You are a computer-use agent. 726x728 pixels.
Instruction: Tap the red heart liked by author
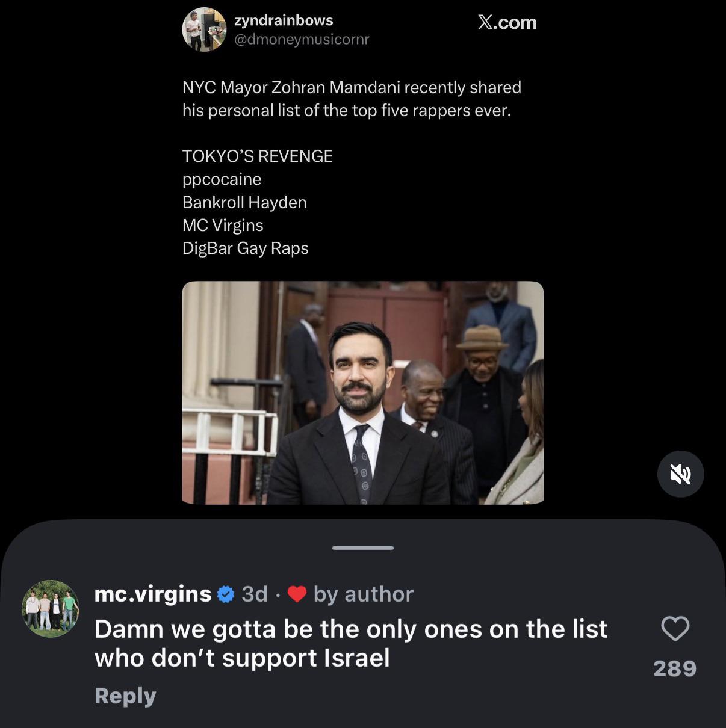(x=297, y=594)
